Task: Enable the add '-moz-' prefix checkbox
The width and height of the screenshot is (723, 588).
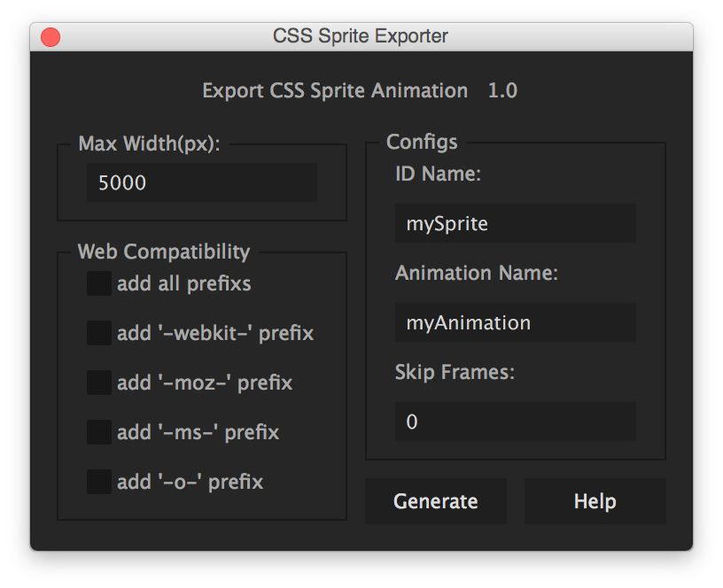Action: click(98, 382)
